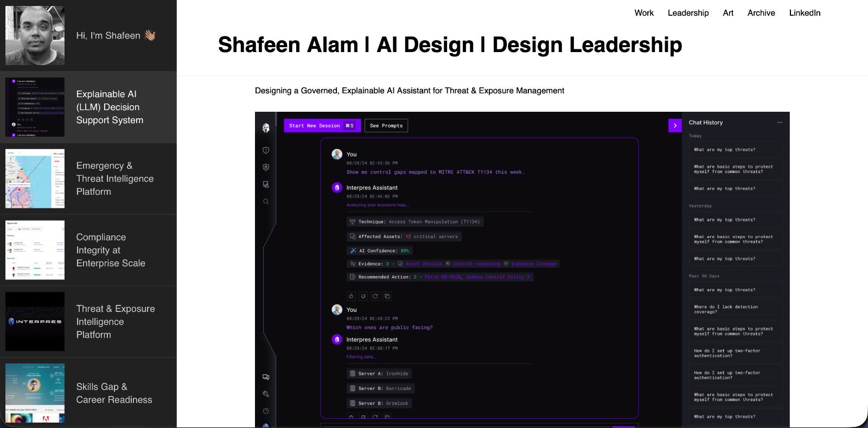Viewport: 868px width, 428px height.
Task: Open the shield alert sidebar icon
Action: pyautogui.click(x=266, y=150)
